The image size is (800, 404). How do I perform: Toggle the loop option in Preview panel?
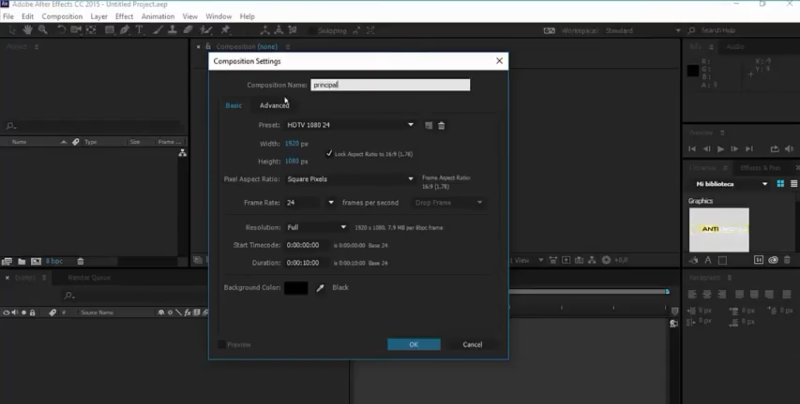(x=774, y=149)
